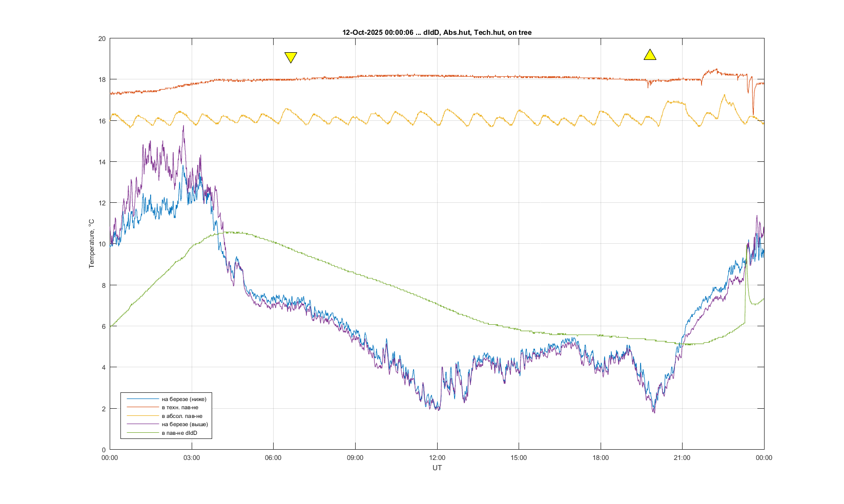This screenshot has height=504, width=844.
Task: Click the 12:00 tick label on x-axis
Action: (x=437, y=458)
